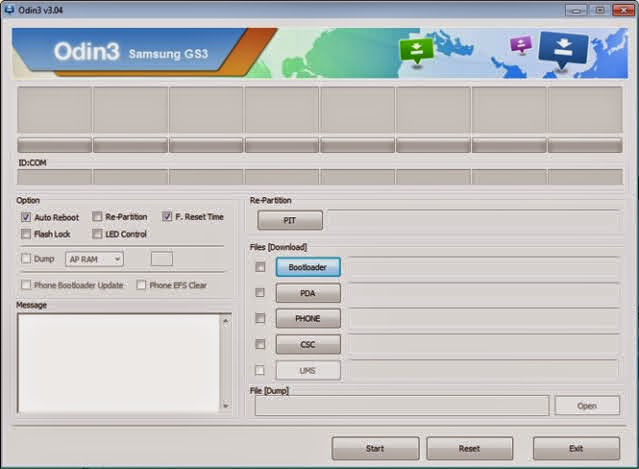The height and width of the screenshot is (469, 639).
Task: Click the "Message" group label
Action: [31, 305]
